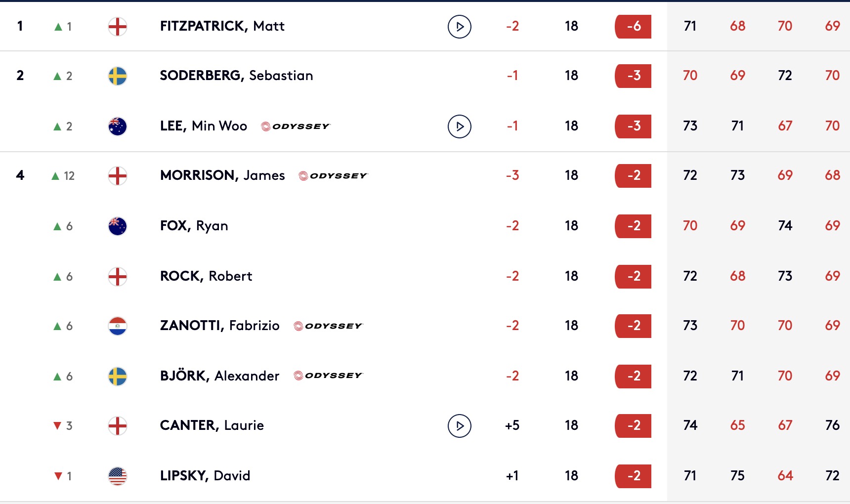Click Fitzpatrick's red -6 total score badge

(633, 27)
